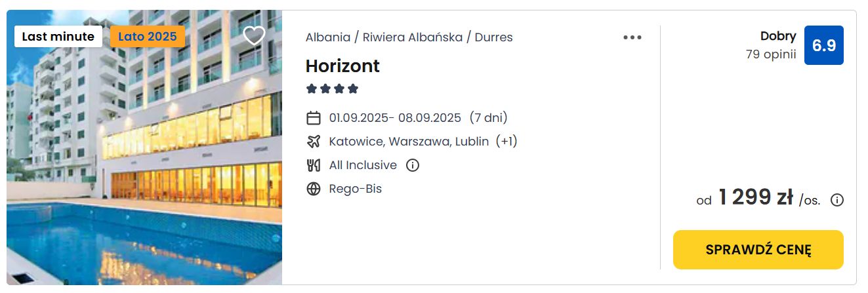Open the Horizont hotel title link
The image size is (868, 293).
pos(342,66)
